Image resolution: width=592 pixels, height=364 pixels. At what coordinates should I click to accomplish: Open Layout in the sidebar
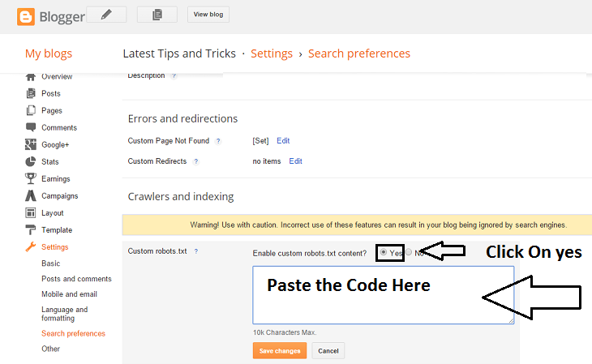52,212
